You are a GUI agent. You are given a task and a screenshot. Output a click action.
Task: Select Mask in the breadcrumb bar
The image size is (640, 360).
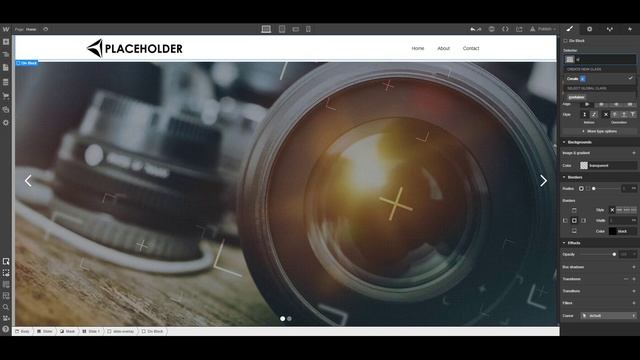click(68, 331)
